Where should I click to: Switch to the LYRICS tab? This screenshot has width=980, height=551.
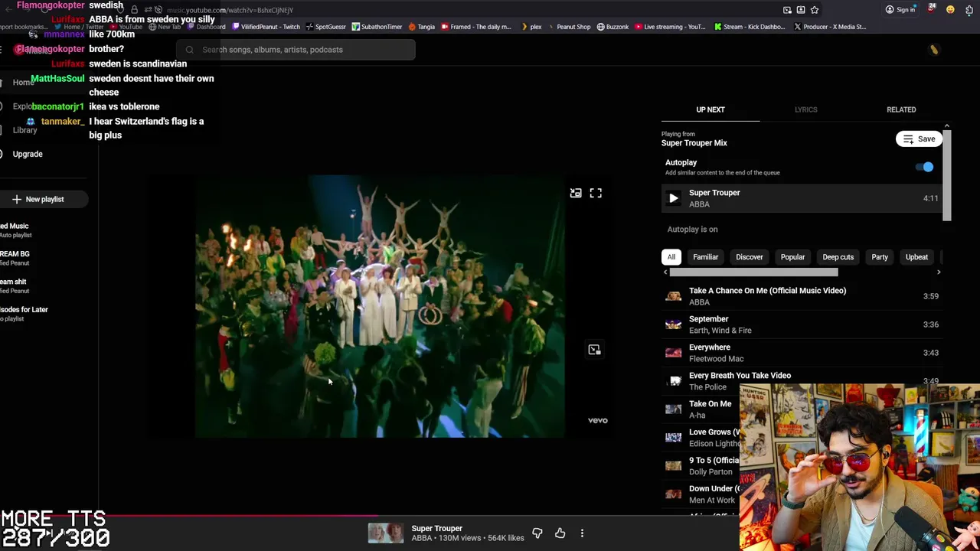pos(805,109)
